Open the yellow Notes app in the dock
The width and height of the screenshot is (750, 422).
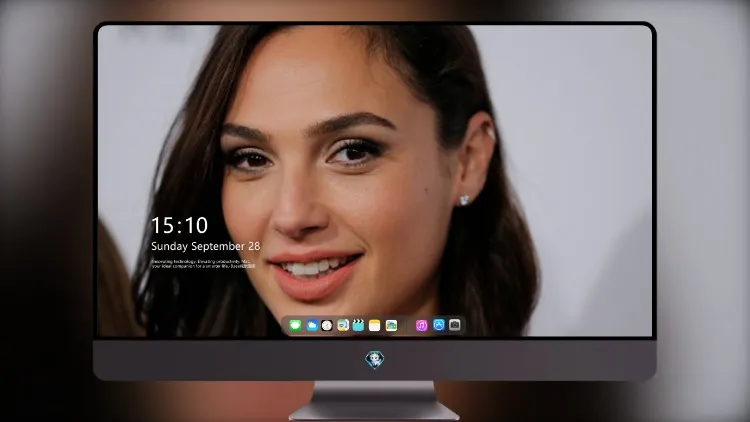click(x=375, y=325)
